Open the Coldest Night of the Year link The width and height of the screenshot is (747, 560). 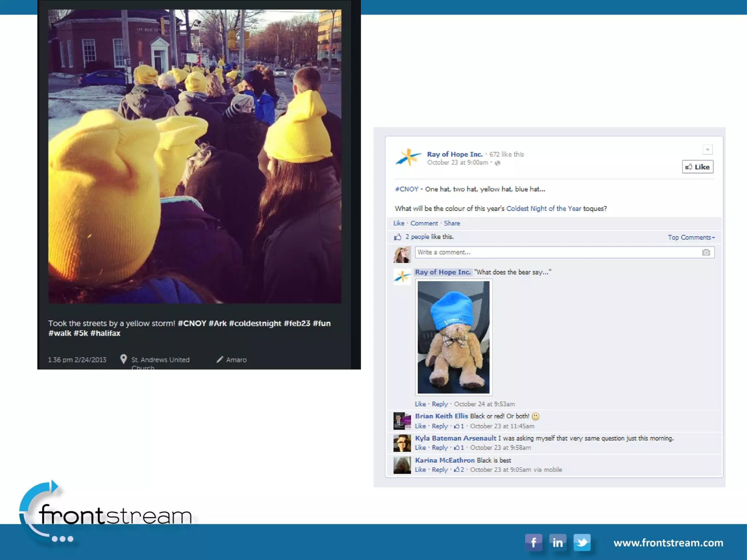pos(543,209)
